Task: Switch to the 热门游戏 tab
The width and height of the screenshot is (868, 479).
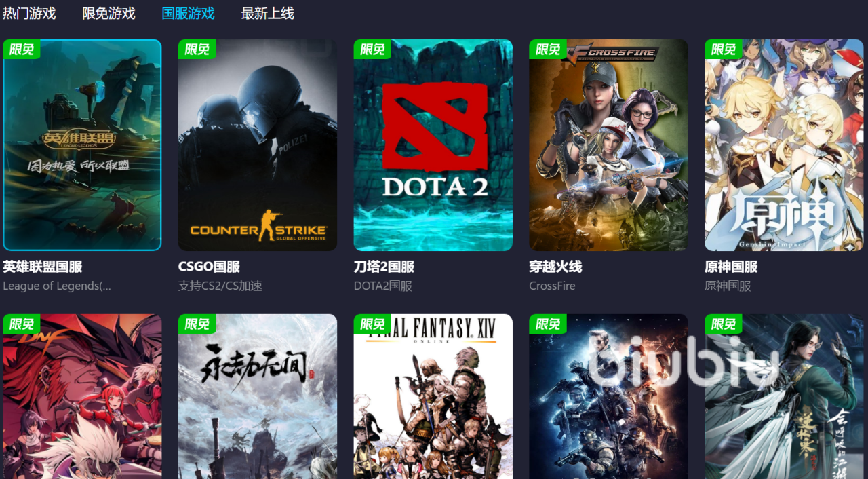Action: pos(29,13)
